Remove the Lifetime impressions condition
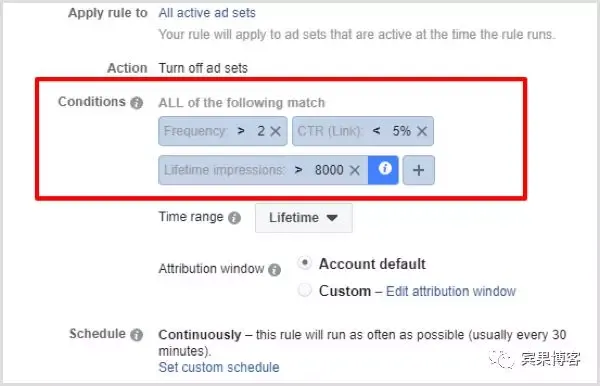600x386 pixels. point(355,170)
